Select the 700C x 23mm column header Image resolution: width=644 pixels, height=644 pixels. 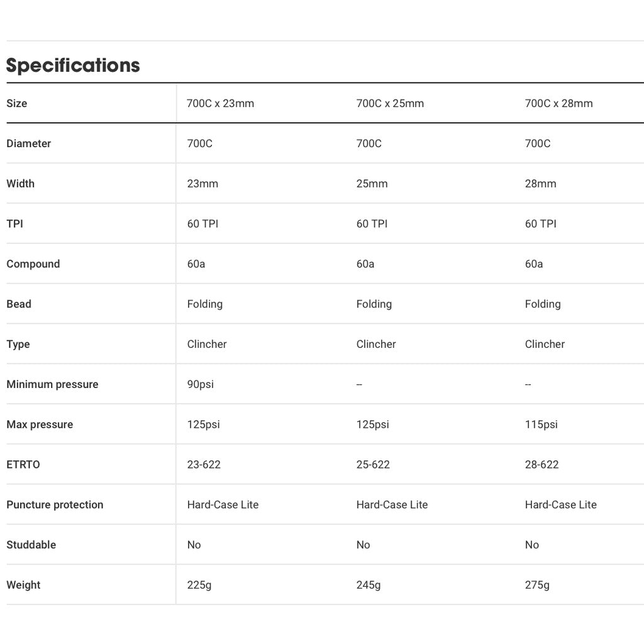coord(220,103)
